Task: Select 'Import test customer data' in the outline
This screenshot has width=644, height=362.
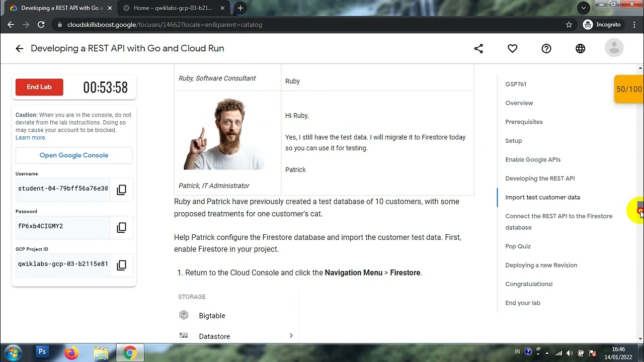Action: 542,198
